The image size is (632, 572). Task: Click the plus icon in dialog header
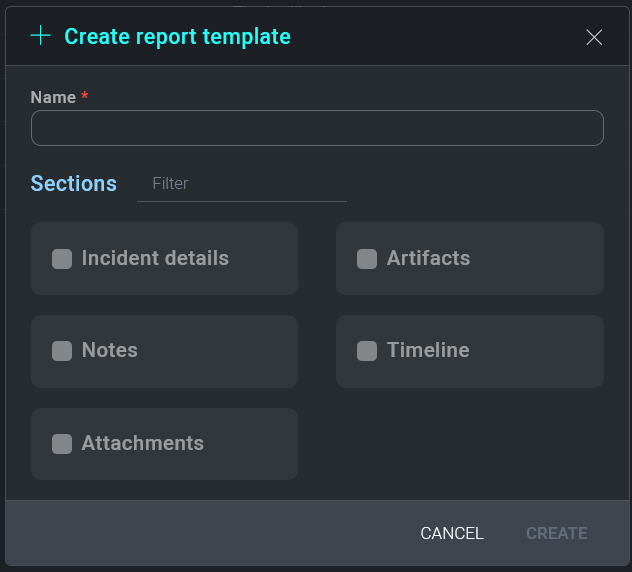(40, 37)
